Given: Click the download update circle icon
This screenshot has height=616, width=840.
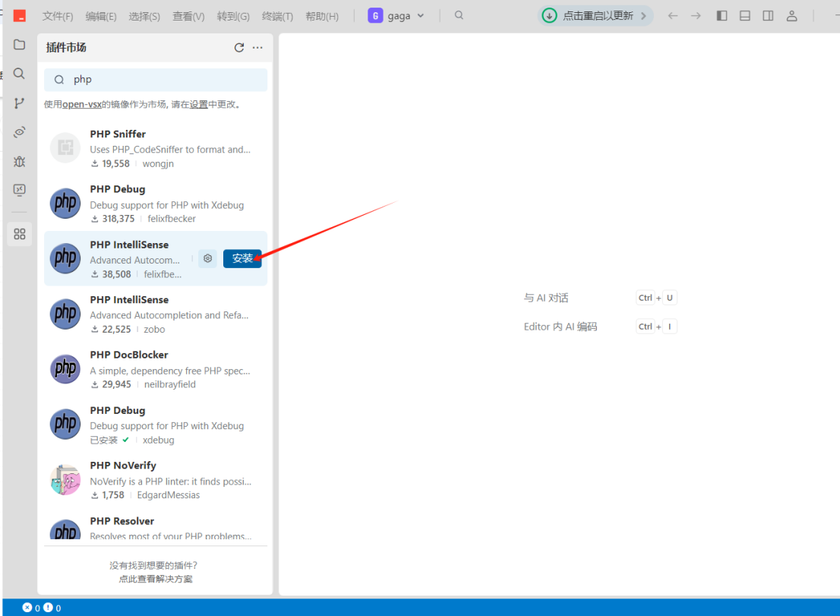Looking at the screenshot, I should pos(549,16).
